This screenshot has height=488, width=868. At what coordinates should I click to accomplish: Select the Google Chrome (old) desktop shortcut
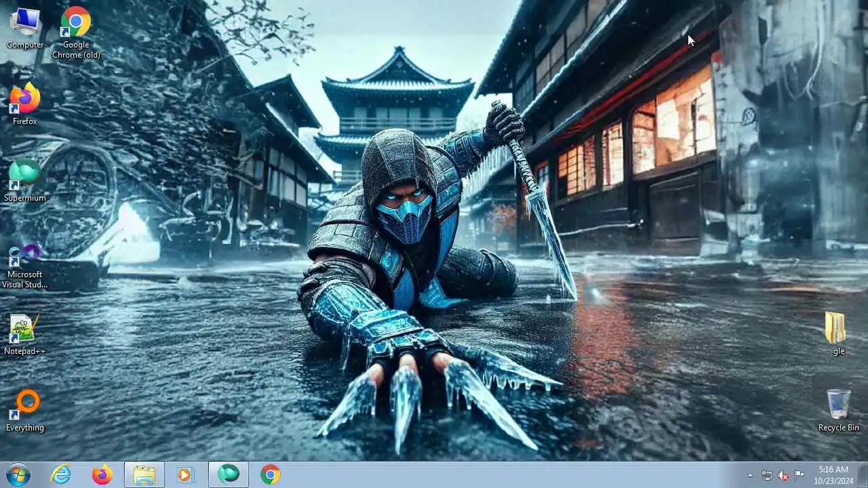pyautogui.click(x=76, y=32)
